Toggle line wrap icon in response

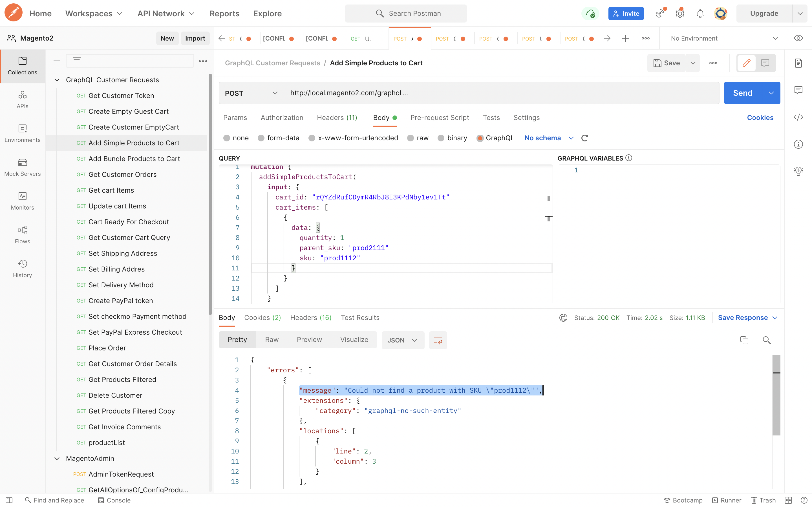(438, 340)
